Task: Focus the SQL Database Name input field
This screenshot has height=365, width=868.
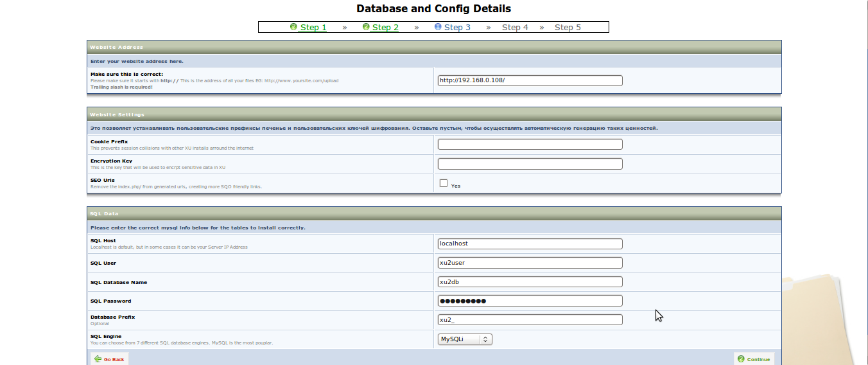Action: pyautogui.click(x=530, y=281)
